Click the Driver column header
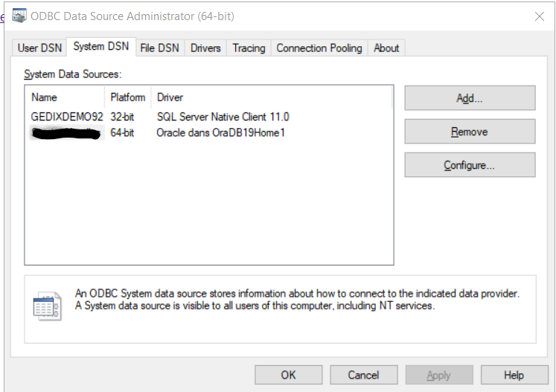This screenshot has width=556, height=392. 170,97
